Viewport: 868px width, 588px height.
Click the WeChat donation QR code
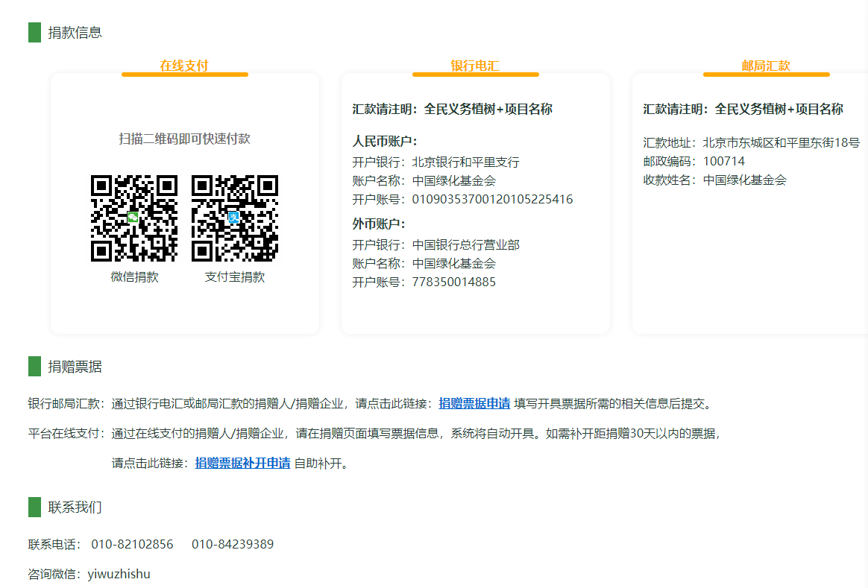point(134,218)
